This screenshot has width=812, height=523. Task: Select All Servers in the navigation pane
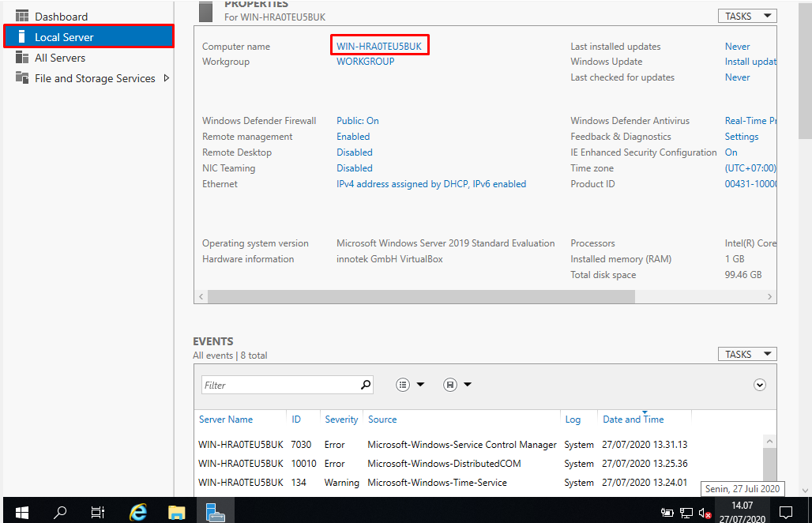pos(59,57)
